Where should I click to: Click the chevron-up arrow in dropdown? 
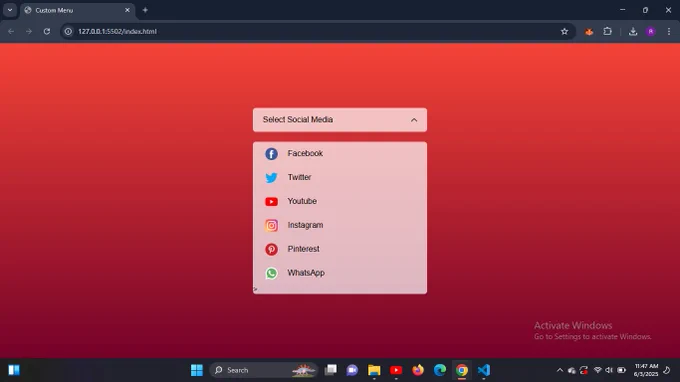coord(414,120)
